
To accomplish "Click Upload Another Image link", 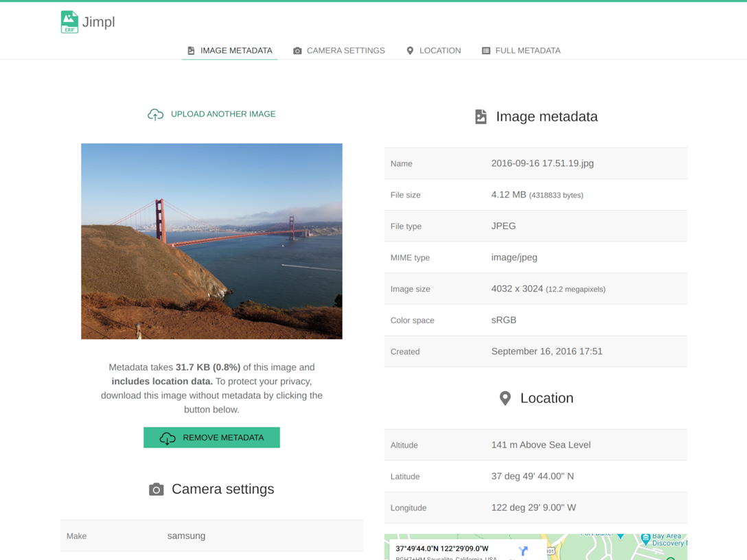I will point(223,115).
